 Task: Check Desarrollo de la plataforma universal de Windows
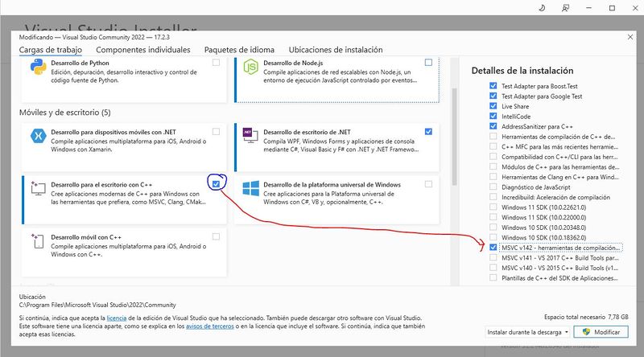tap(428, 184)
